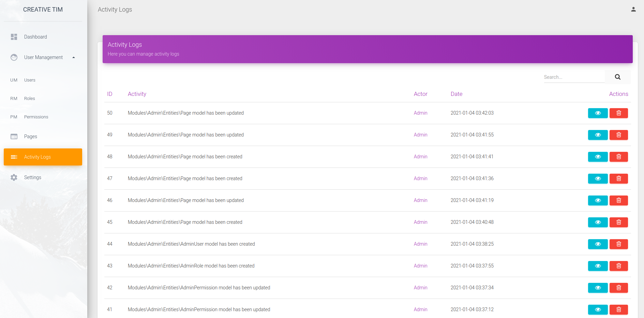Click date 2021-01-04 03:42:03
The width and height of the screenshot is (644, 318).
(x=472, y=113)
